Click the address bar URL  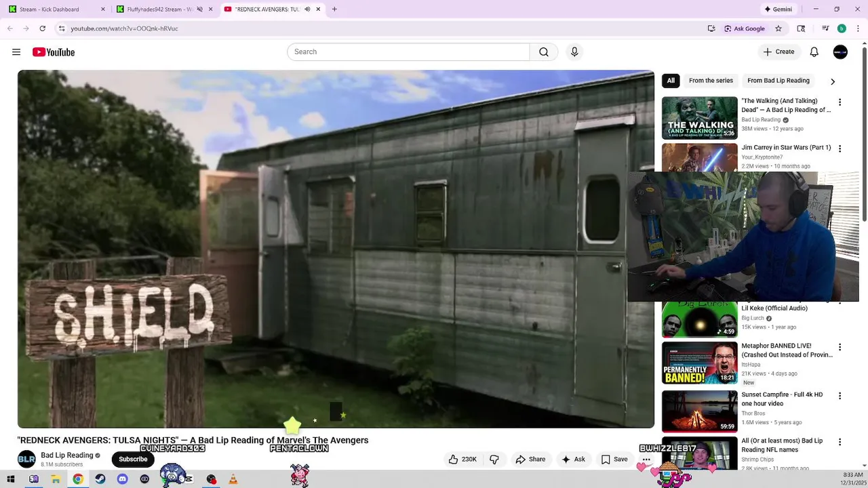click(124, 28)
